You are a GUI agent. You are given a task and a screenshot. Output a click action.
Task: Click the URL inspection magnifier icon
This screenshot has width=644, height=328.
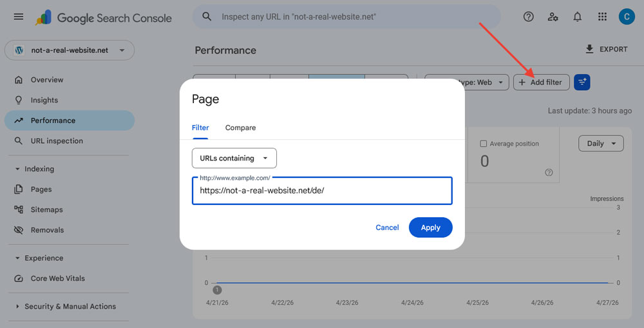pos(19,140)
